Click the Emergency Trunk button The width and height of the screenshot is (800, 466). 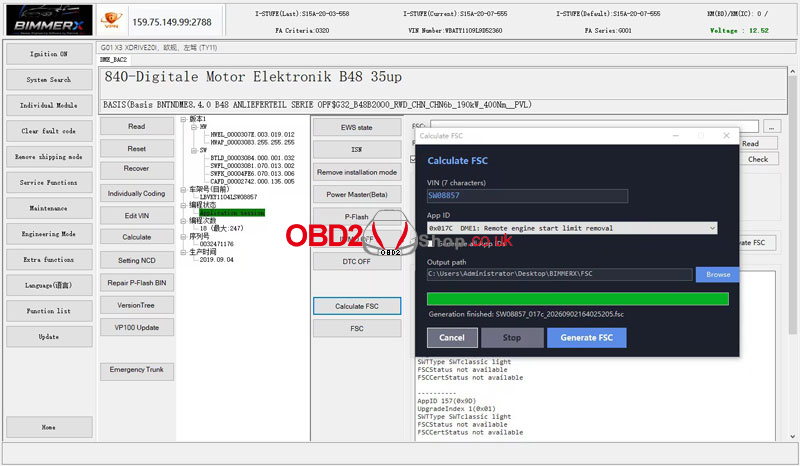[x=137, y=371]
